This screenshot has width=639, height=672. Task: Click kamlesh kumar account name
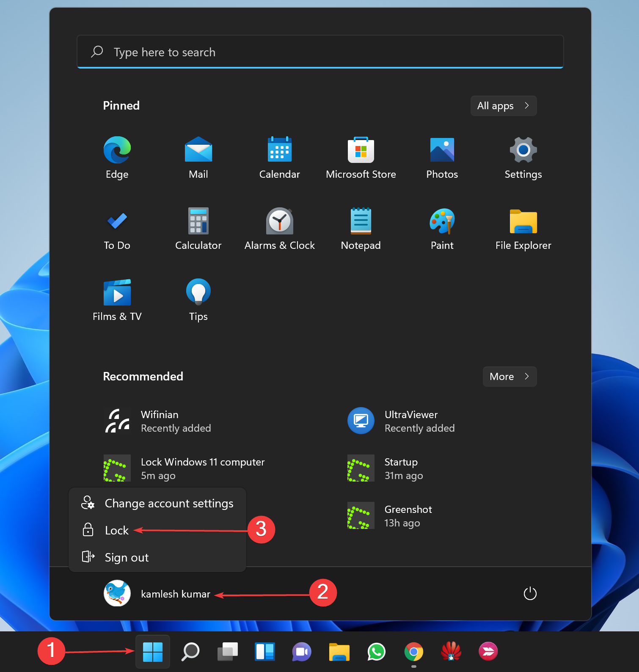(176, 594)
